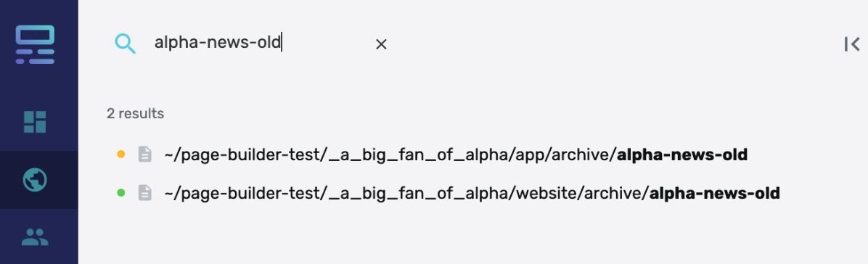Click the document icon of the app/archive result
Screen dimensions: 868x264
[144, 154]
